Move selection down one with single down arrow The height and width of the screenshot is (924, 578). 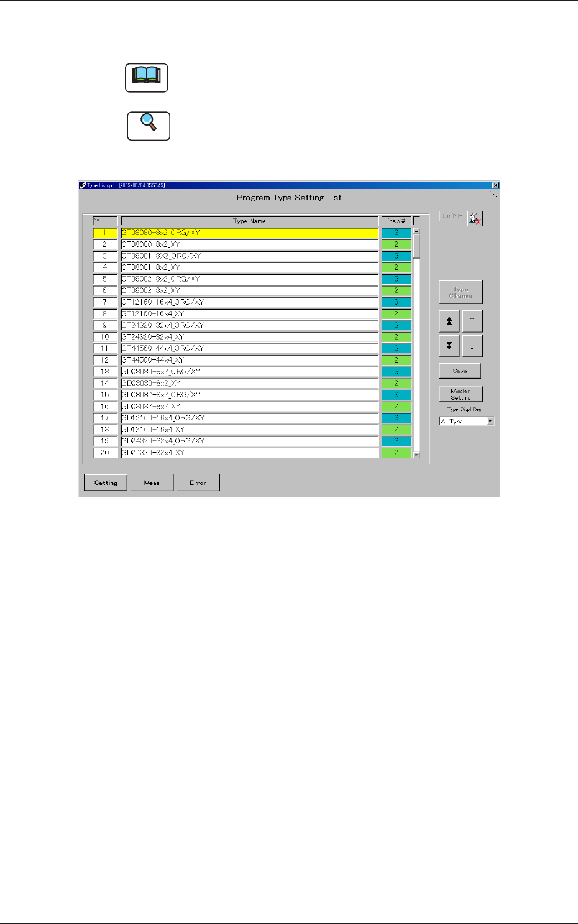(472, 346)
